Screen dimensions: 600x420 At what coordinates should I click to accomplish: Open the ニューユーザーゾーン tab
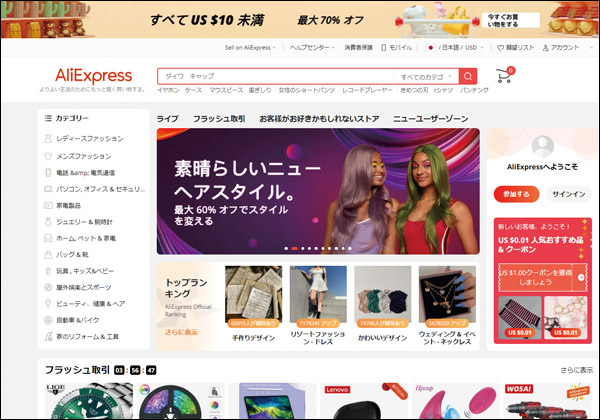click(x=430, y=119)
